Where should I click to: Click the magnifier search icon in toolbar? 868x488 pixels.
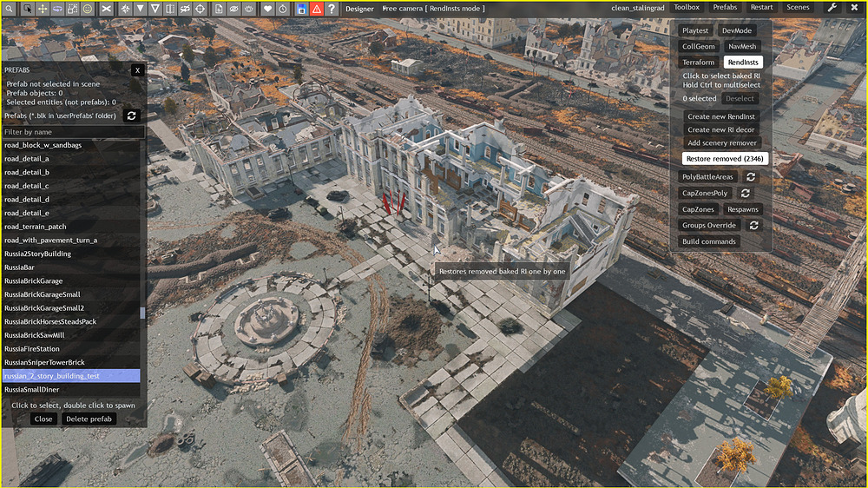(x=10, y=8)
